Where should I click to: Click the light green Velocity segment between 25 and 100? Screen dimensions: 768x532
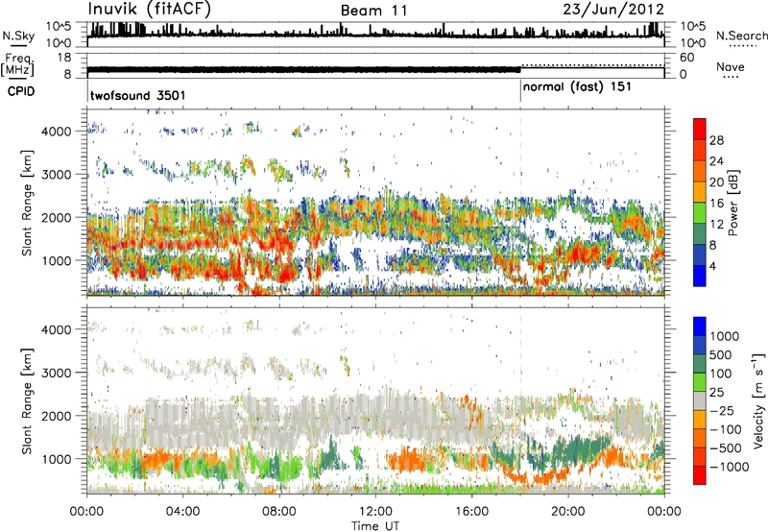point(700,381)
